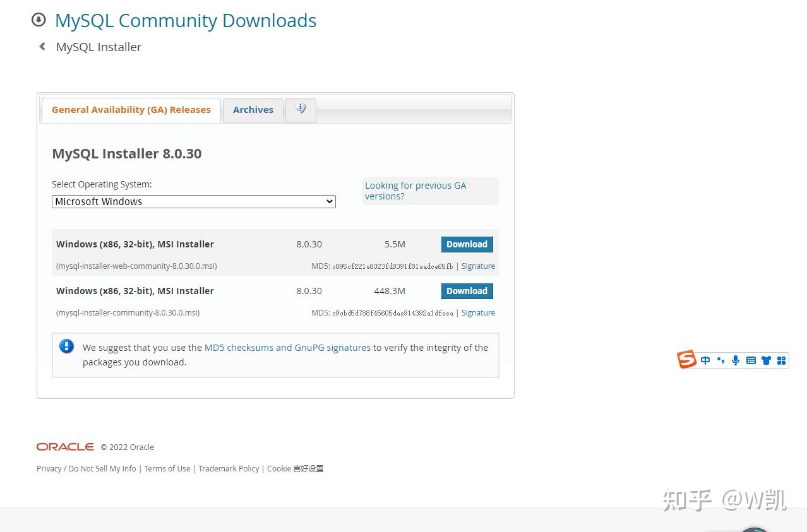The image size is (807, 532).
Task: Download the 5.5M web installer
Action: [467, 244]
